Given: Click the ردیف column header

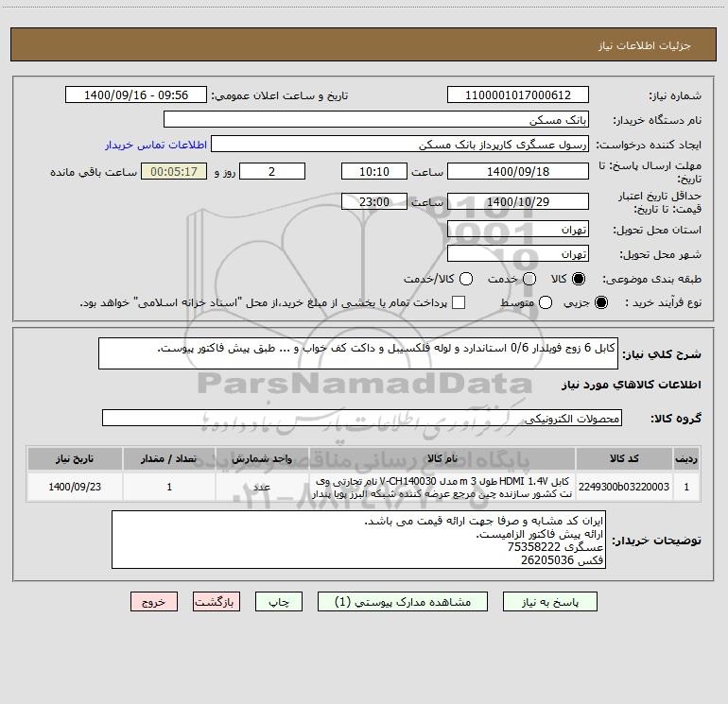Looking at the screenshot, I should pos(686,458).
